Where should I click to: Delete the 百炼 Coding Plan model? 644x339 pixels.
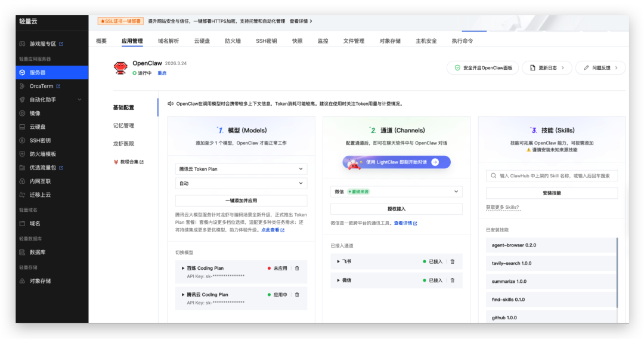pyautogui.click(x=297, y=269)
